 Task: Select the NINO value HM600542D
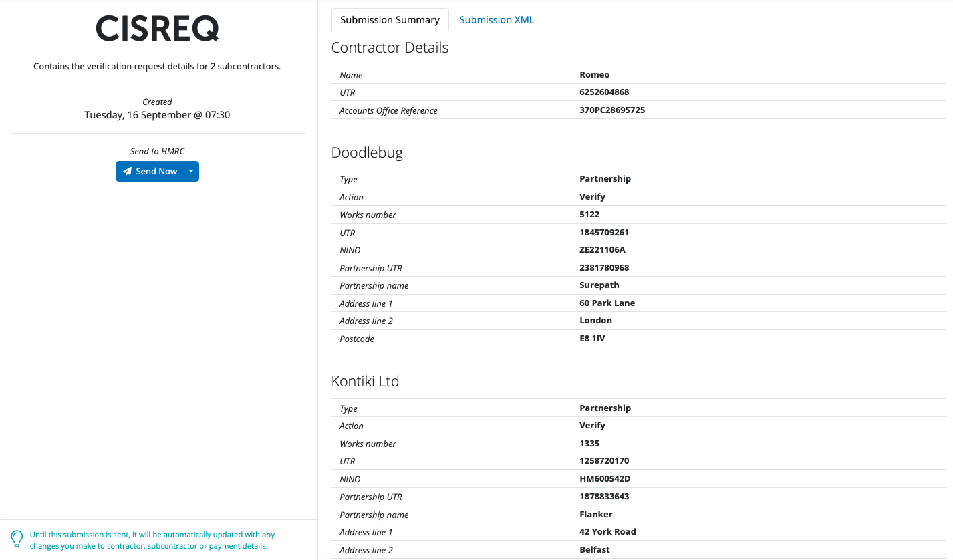605,479
